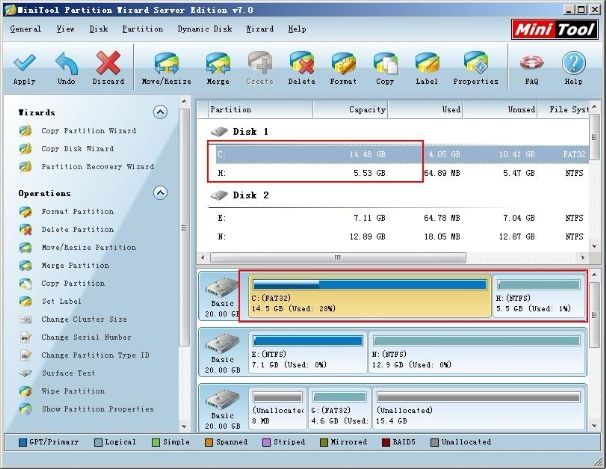Open the Help menu

pos(297,29)
